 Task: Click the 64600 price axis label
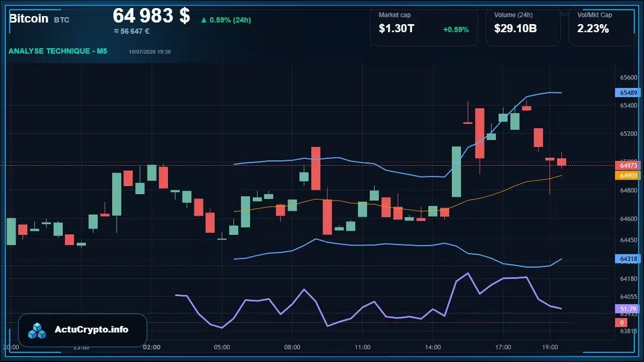click(628, 219)
